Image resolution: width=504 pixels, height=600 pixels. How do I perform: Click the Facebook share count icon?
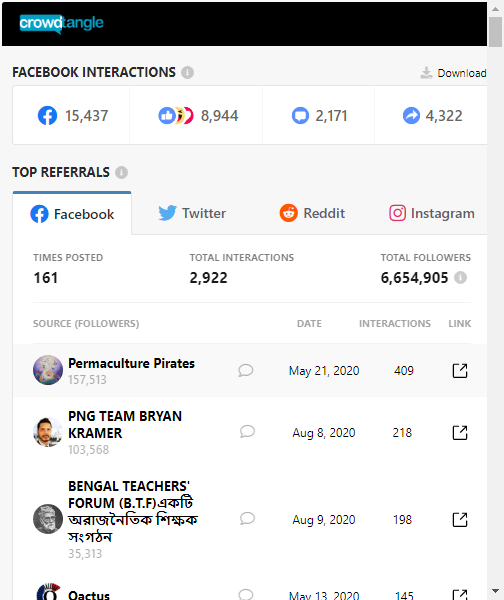(x=411, y=116)
